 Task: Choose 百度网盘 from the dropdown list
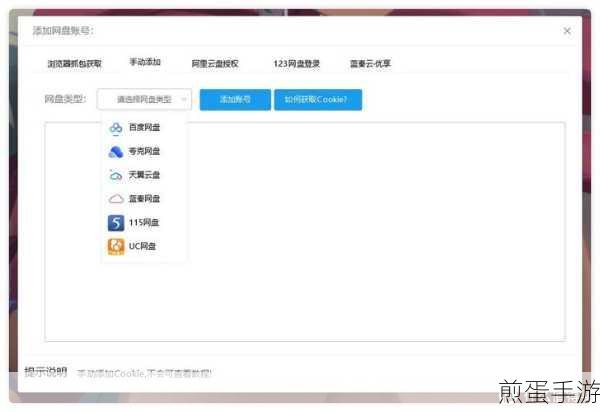144,128
